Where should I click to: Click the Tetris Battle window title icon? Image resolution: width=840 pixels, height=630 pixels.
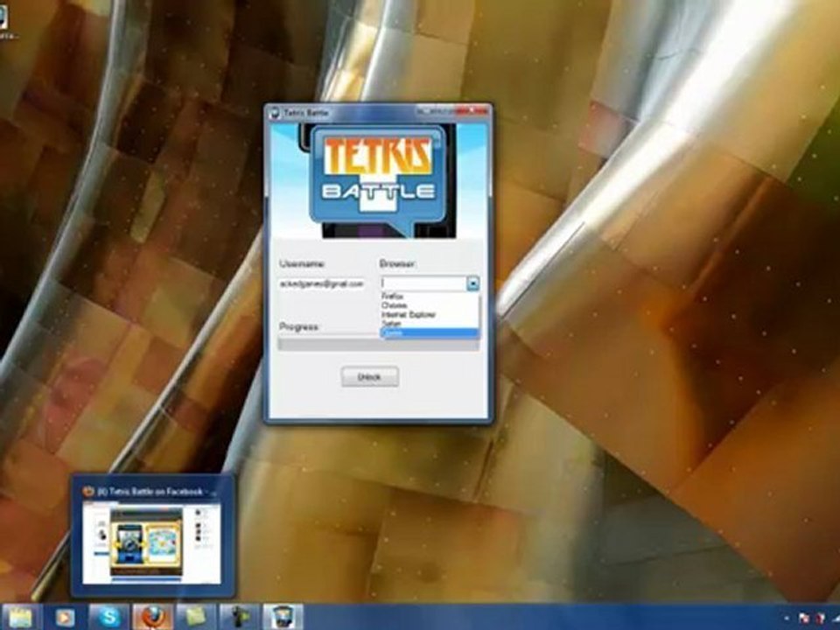274,113
